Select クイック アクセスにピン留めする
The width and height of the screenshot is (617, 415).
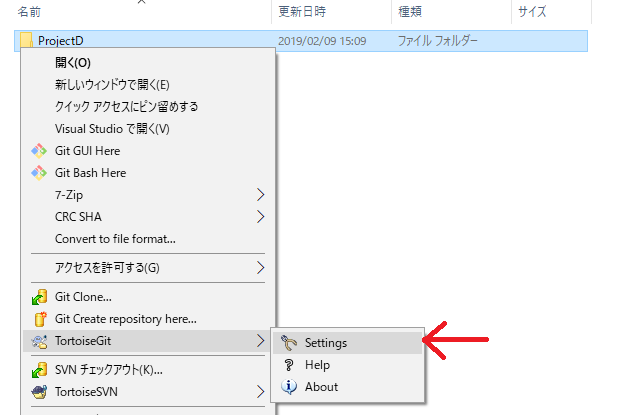pyautogui.click(x=148, y=107)
